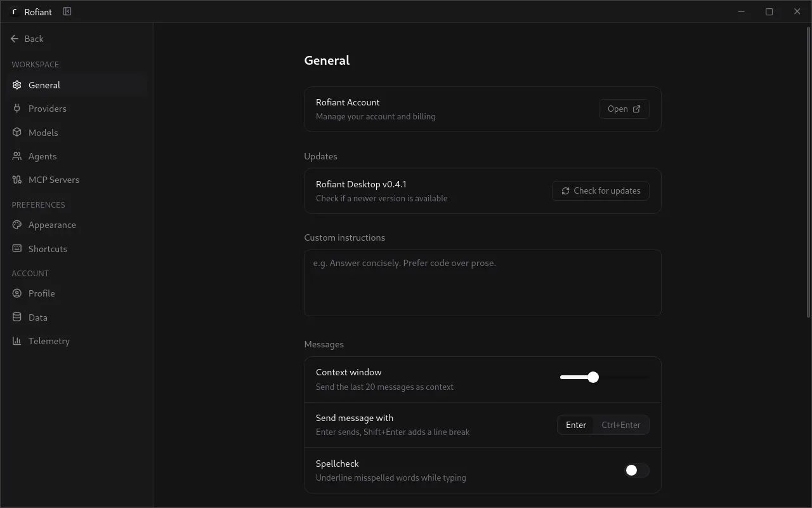Enable the Spellcheck toggle
Viewport: 812px width, 508px height.
pos(637,471)
